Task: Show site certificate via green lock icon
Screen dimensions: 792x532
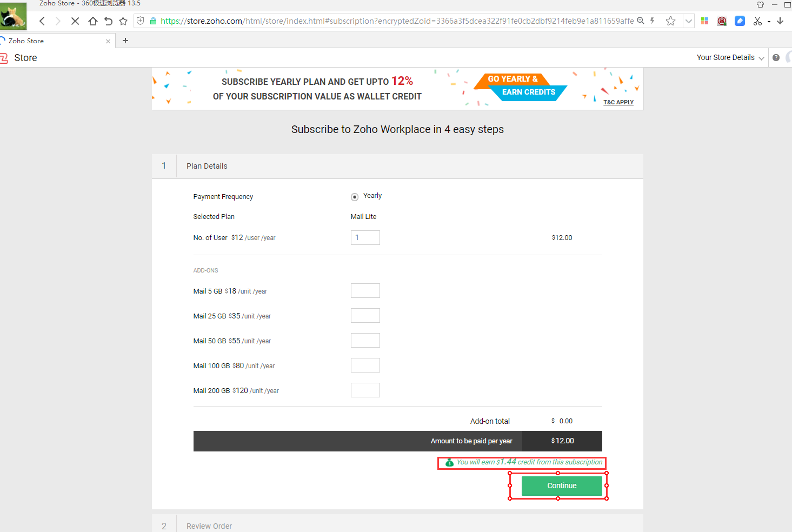Action: click(x=153, y=21)
